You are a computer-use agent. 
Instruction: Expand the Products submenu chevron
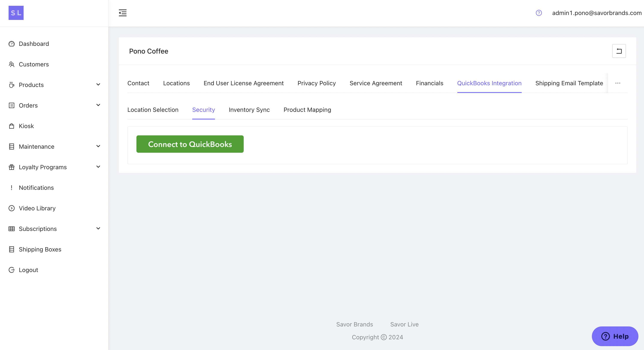pos(98,85)
